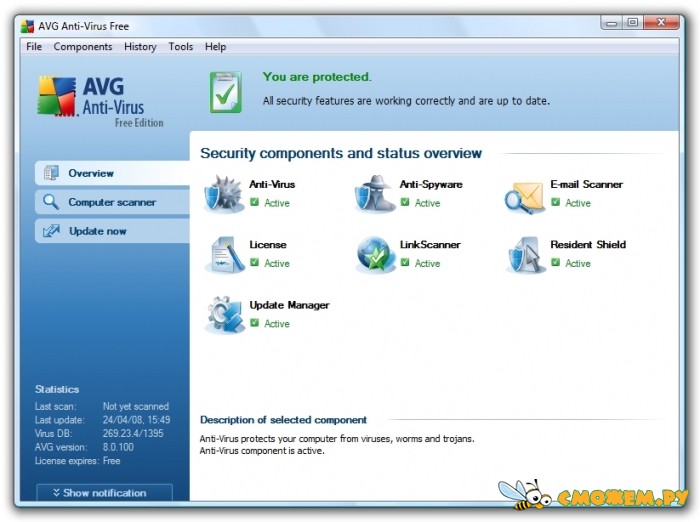
Task: Click the 'Statistics' heading
Action: tap(57, 389)
